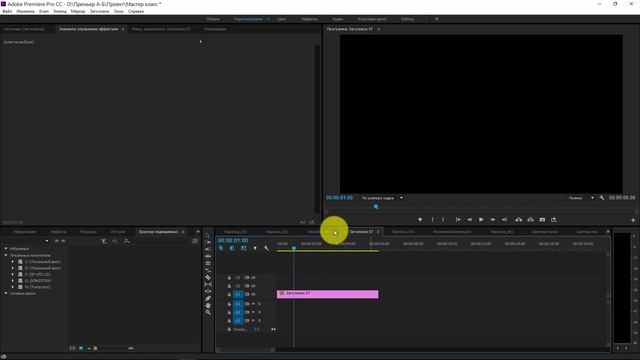Click the filter icon in Media Browser
640x360 pixels.
pyautogui.click(x=104, y=241)
